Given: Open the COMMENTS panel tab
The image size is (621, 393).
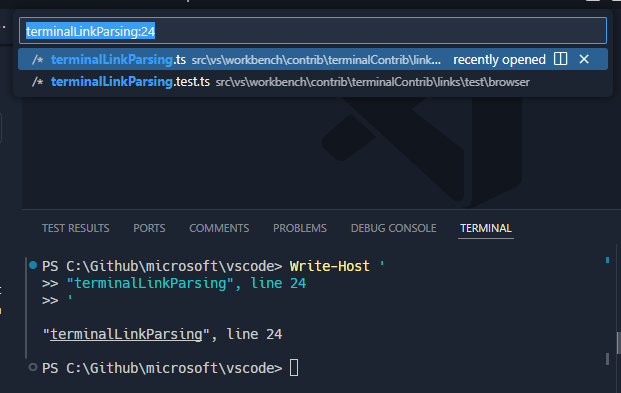Looking at the screenshot, I should coord(219,228).
